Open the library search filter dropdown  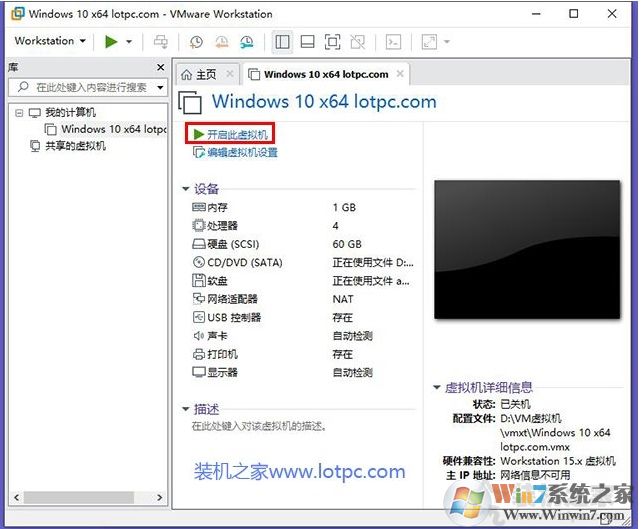point(160,87)
